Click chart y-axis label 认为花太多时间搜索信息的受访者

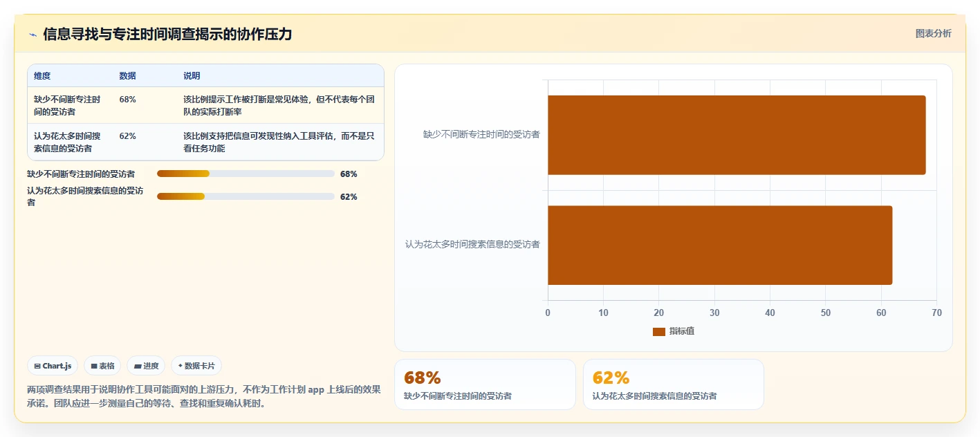tap(472, 244)
